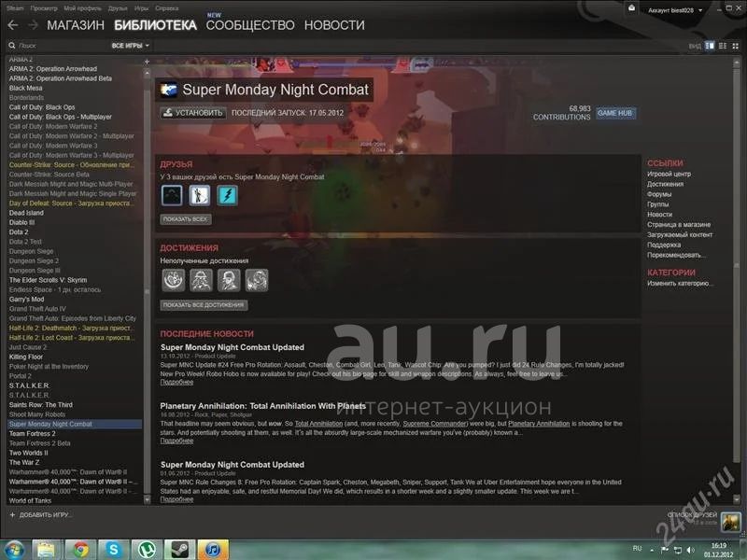Select Saints Row: The Third
Screen dimensions: 747x560
tap(41, 405)
